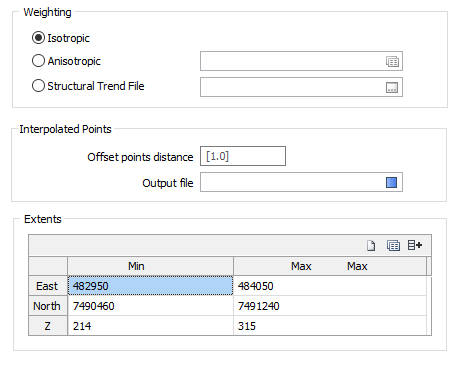
Task: Click the Anisotropic input field
Action: tap(301, 61)
